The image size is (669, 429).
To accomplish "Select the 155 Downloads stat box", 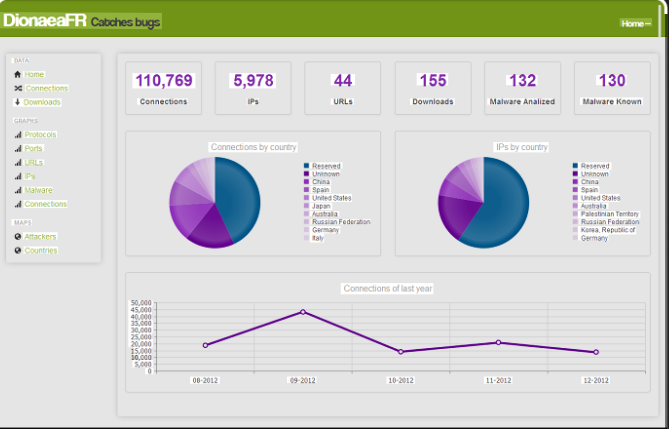I will click(x=433, y=88).
